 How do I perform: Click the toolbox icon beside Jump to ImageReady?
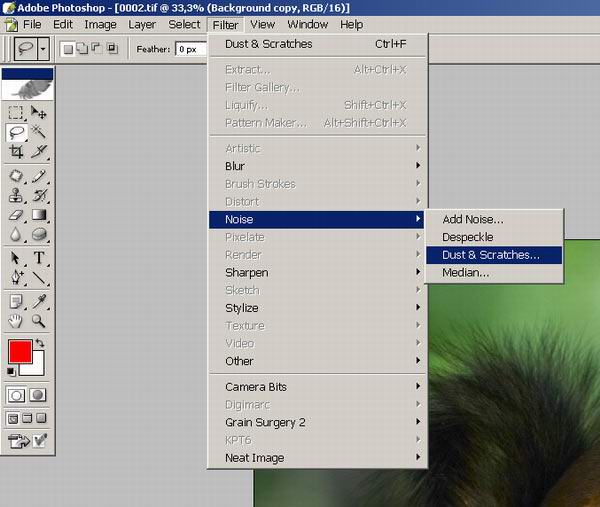point(40,441)
